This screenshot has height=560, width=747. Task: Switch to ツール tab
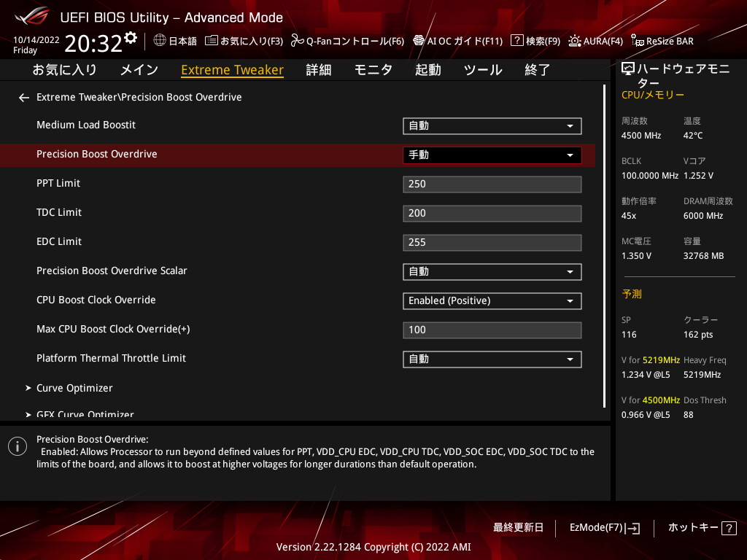coord(483,70)
